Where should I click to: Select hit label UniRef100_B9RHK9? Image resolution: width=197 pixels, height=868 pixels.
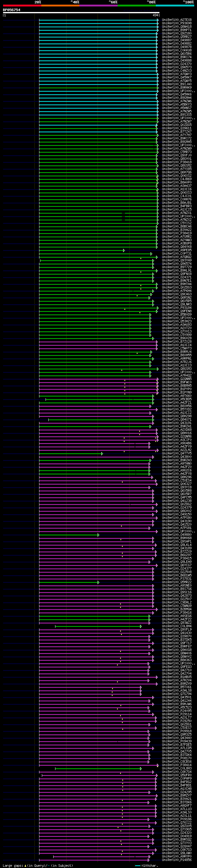pyautogui.click(x=176, y=88)
